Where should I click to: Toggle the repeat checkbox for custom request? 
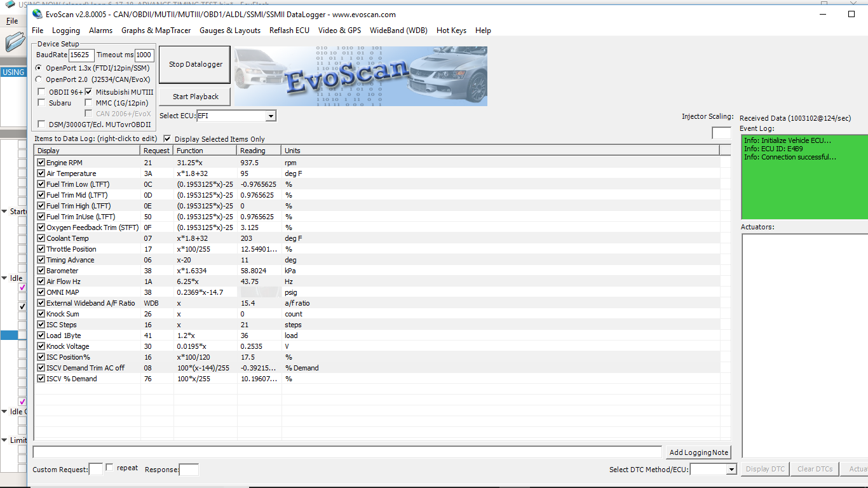pos(109,468)
